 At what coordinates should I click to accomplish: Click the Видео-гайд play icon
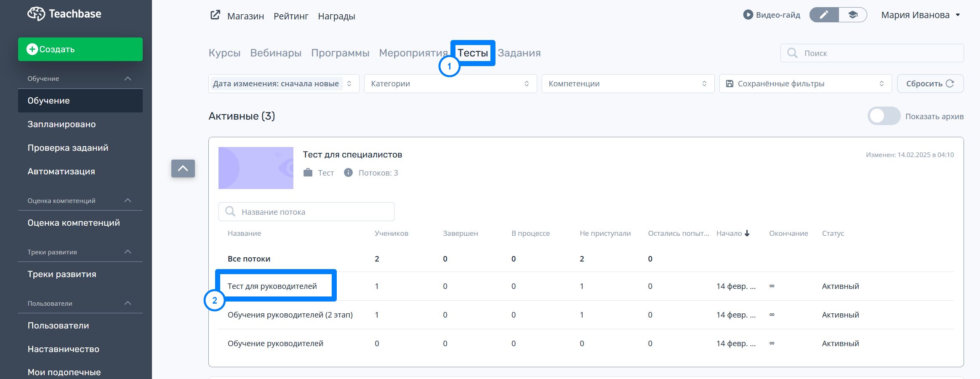pyautogui.click(x=748, y=15)
